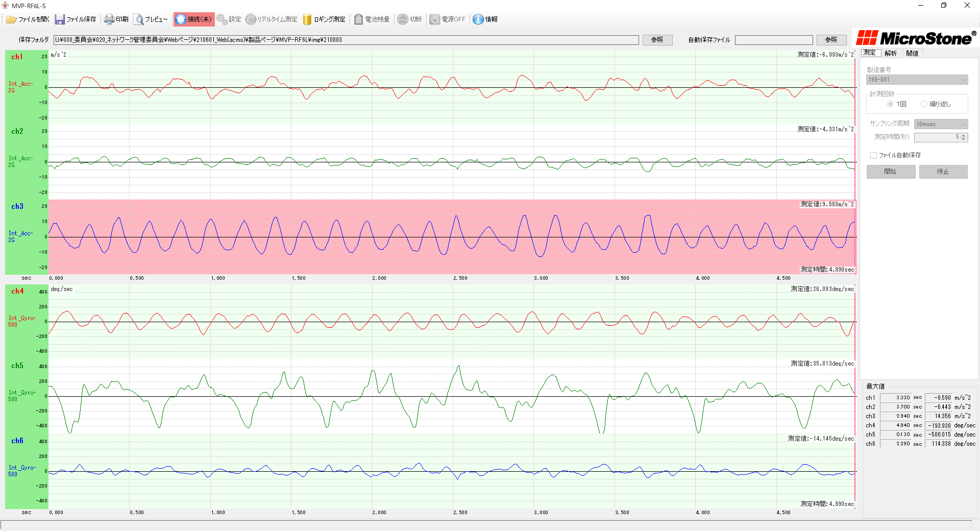Viewport: 980px width, 531px height.
Task: Click the 最大値 panel heading
Action: point(875,387)
